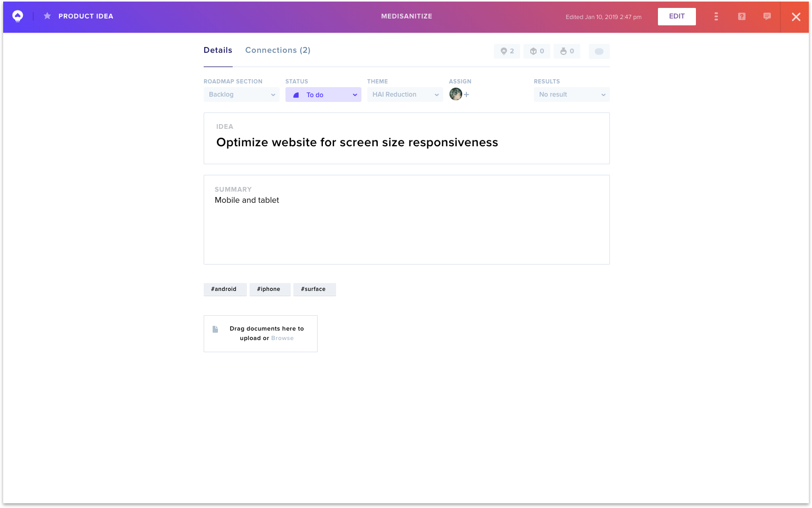Select the #surface tag
This screenshot has height=508, width=812.
point(314,289)
